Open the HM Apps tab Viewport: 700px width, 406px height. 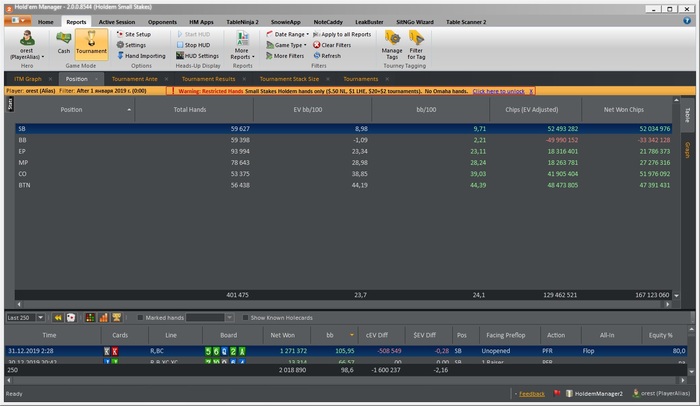(201, 22)
